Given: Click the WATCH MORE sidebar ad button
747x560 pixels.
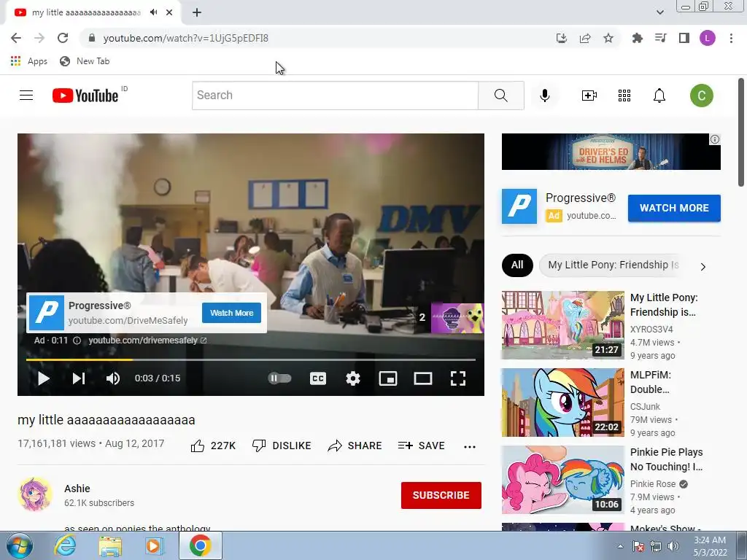Looking at the screenshot, I should [x=673, y=208].
